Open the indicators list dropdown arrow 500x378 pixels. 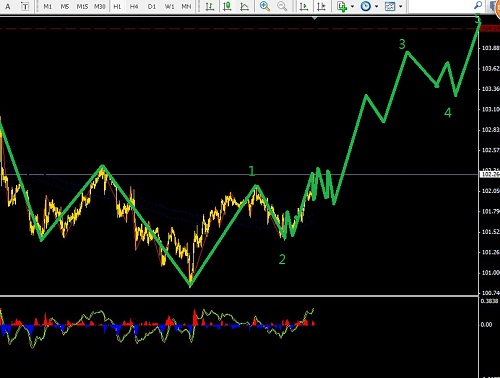coord(352,6)
